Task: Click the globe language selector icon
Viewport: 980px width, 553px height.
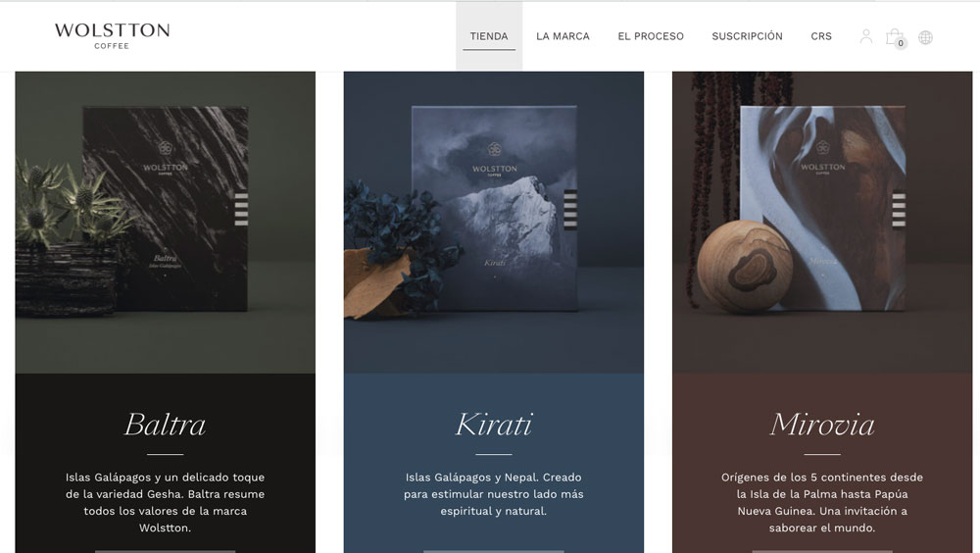Action: (926, 37)
